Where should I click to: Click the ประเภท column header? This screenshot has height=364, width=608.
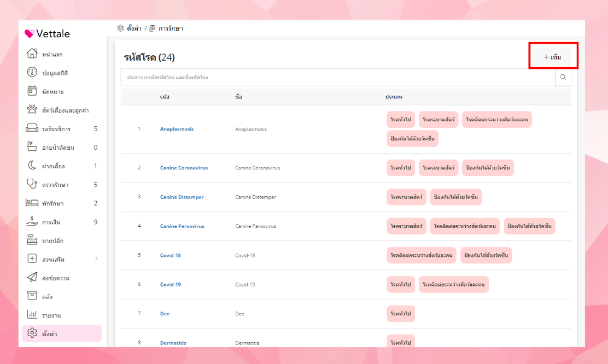click(x=394, y=97)
